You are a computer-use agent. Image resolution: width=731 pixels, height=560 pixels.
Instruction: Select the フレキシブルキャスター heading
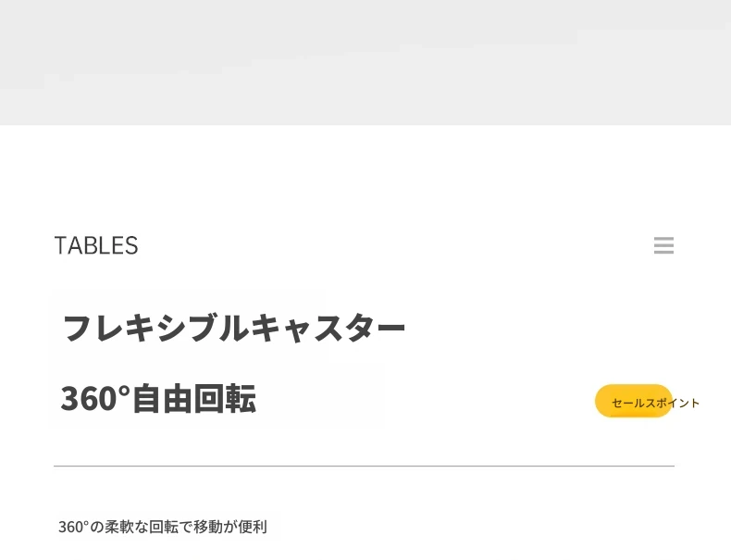(x=233, y=329)
